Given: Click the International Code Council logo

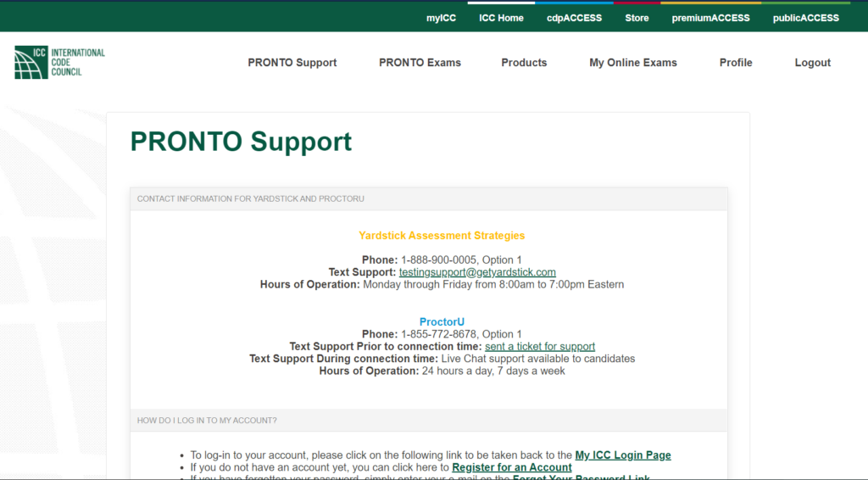Looking at the screenshot, I should (x=60, y=63).
